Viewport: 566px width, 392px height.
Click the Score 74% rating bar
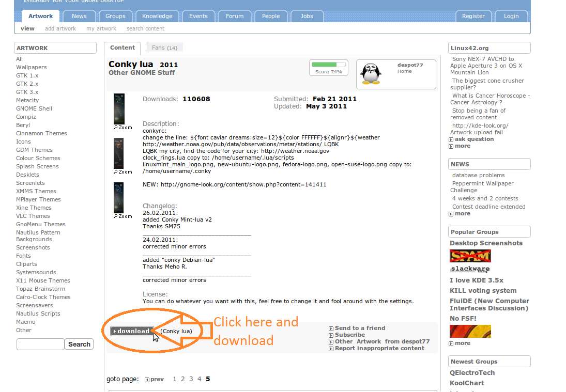coord(328,68)
